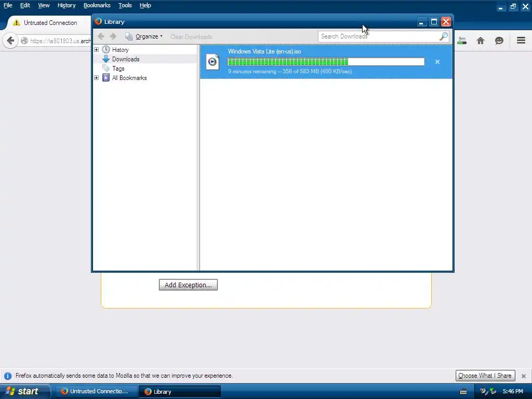Click the magnifier icon in Search Downloads
Image resolution: width=532 pixels, height=399 pixels.
pyautogui.click(x=444, y=36)
